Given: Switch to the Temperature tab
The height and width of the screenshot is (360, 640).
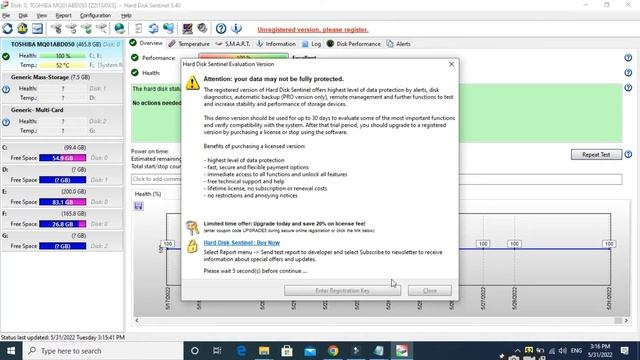Looking at the screenshot, I should coord(189,44).
